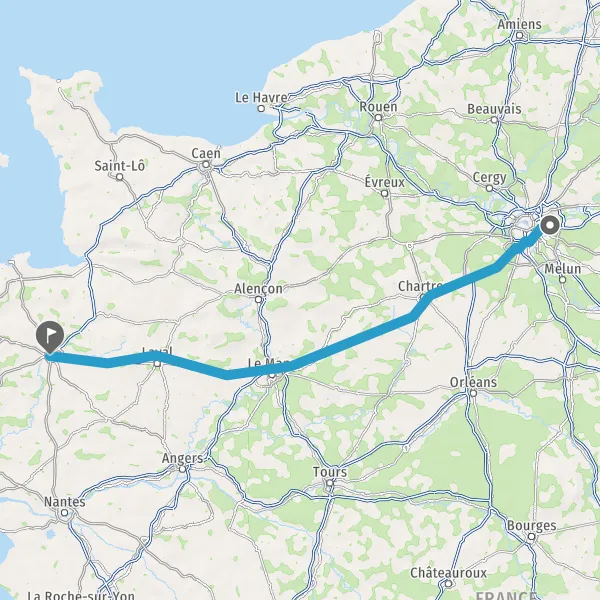Image resolution: width=600 pixels, height=600 pixels.
Task: Click the Nantes city dot
Action: (65, 512)
